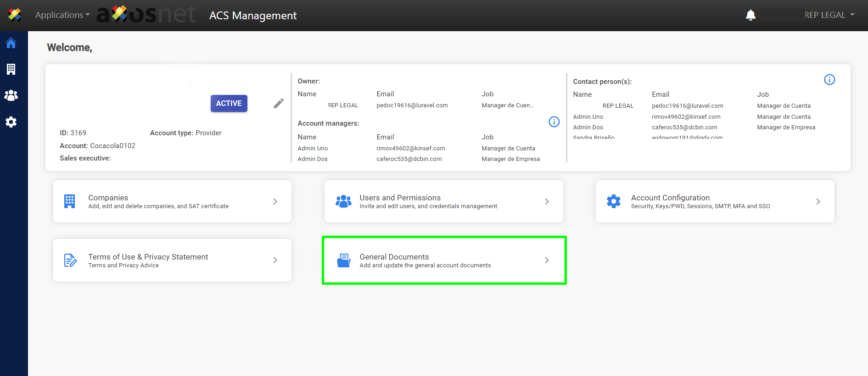Click chevron on Account Configuration card
The width and height of the screenshot is (868, 376).
[x=818, y=202]
